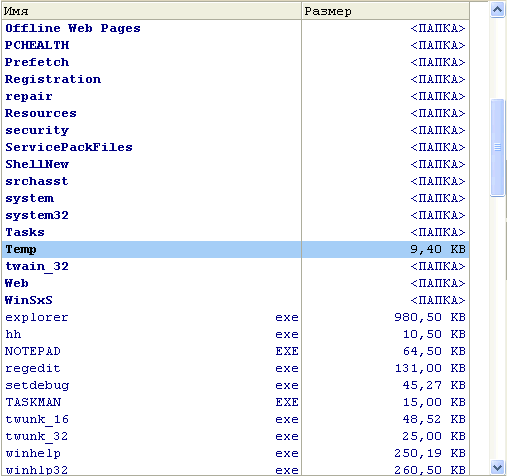Select the twain_32 folder
This screenshot has width=507, height=476.
[37, 266]
